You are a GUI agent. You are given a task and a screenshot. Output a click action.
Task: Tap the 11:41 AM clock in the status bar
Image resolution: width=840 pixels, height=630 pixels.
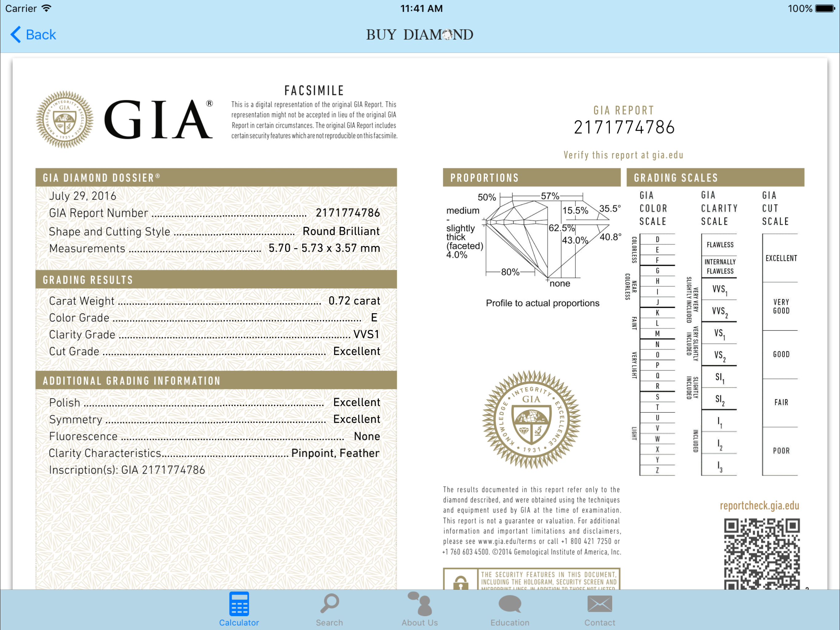click(421, 8)
